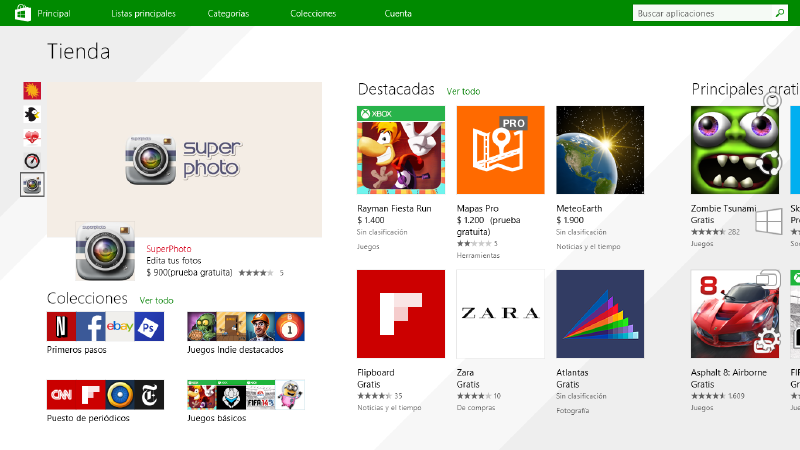800x450 pixels.
Task: Click the Edita tus fotos description
Action: click(x=174, y=261)
